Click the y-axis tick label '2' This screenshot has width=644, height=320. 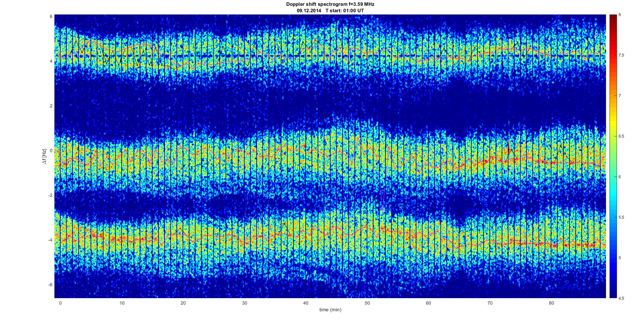pos(51,106)
